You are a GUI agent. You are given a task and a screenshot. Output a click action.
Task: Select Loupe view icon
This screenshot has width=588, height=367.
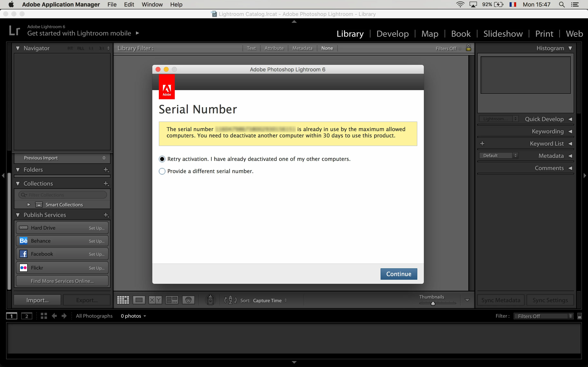[139, 300]
